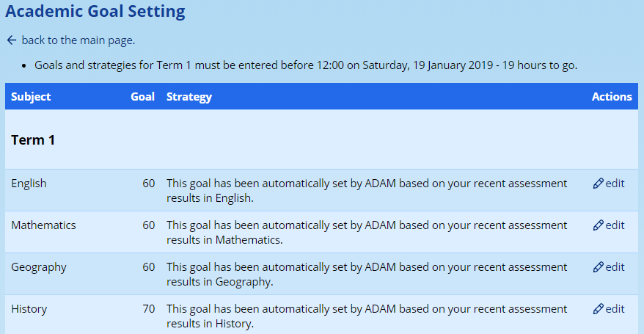Click the 'edit' text for Mathematics goal
This screenshot has width=644, height=334.
pyautogui.click(x=615, y=225)
